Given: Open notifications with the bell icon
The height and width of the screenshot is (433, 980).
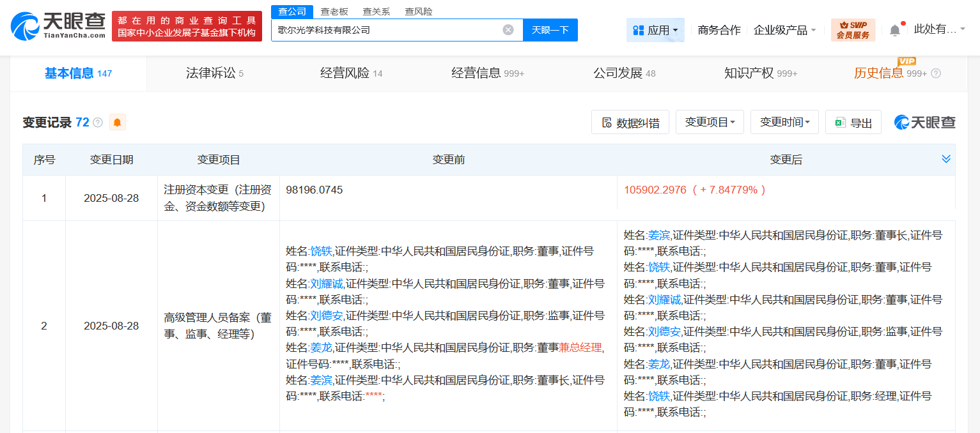Looking at the screenshot, I should click(894, 29).
